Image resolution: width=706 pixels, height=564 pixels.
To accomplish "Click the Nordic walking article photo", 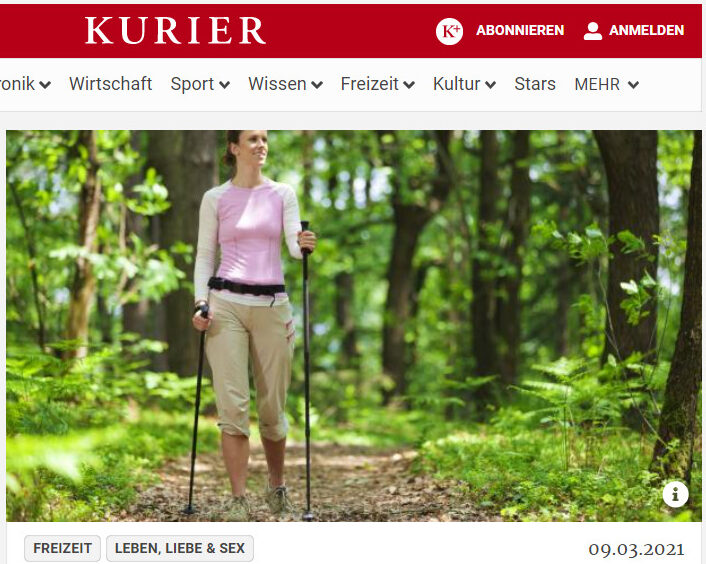I will tap(353, 326).
